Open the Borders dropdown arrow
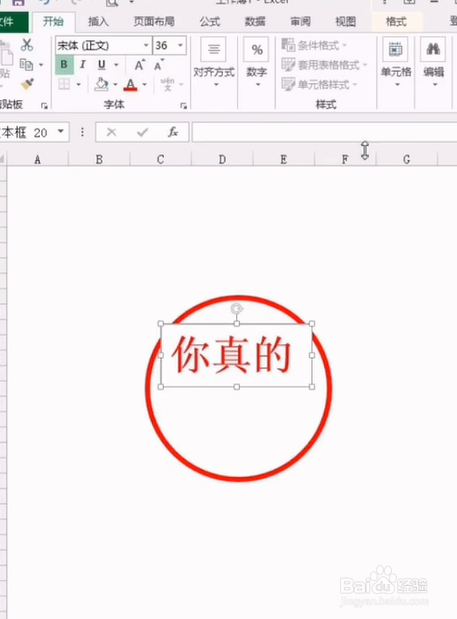Viewport: 457px width, 619px height. click(79, 84)
